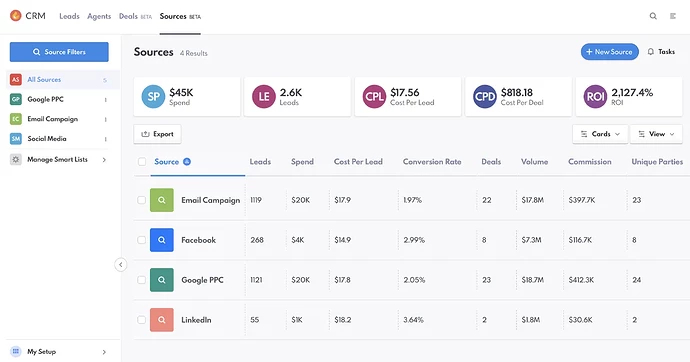
Task: Check the Facebook row checkbox
Action: point(141,240)
